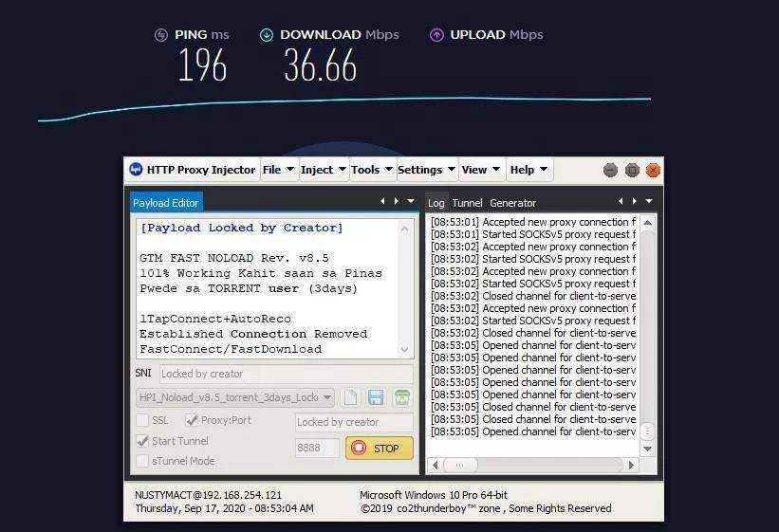
Task: Open the File menu dropdown
Action: pyautogui.click(x=278, y=170)
